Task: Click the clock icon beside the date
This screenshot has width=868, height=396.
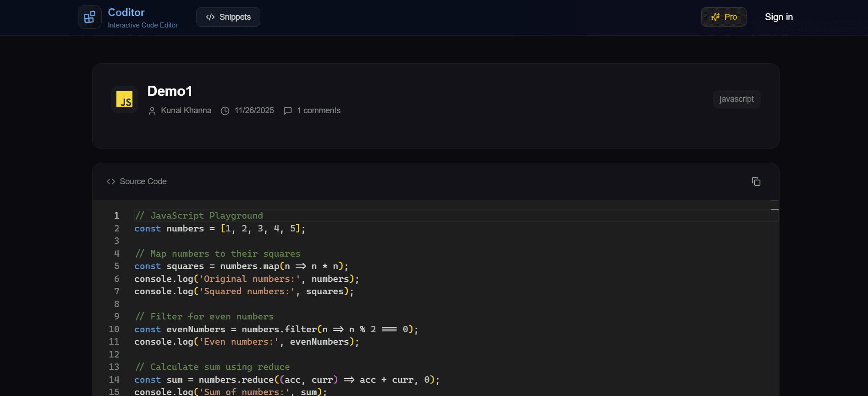Action: (x=225, y=111)
